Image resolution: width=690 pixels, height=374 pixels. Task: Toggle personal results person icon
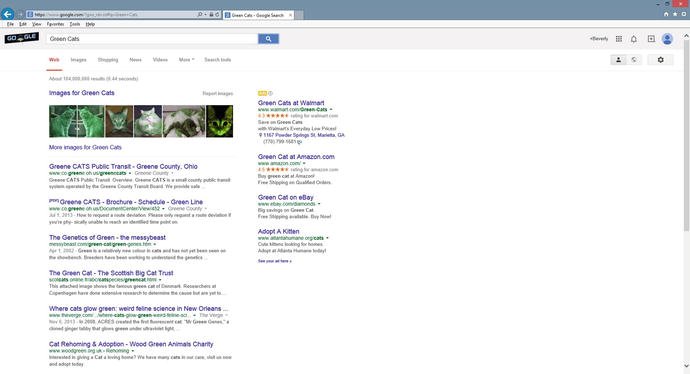click(x=618, y=59)
